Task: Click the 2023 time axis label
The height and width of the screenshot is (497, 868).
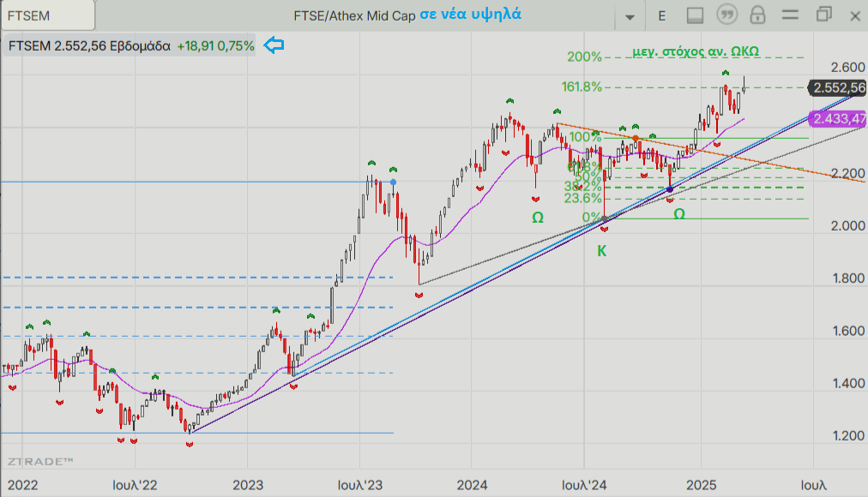Action: click(x=247, y=485)
